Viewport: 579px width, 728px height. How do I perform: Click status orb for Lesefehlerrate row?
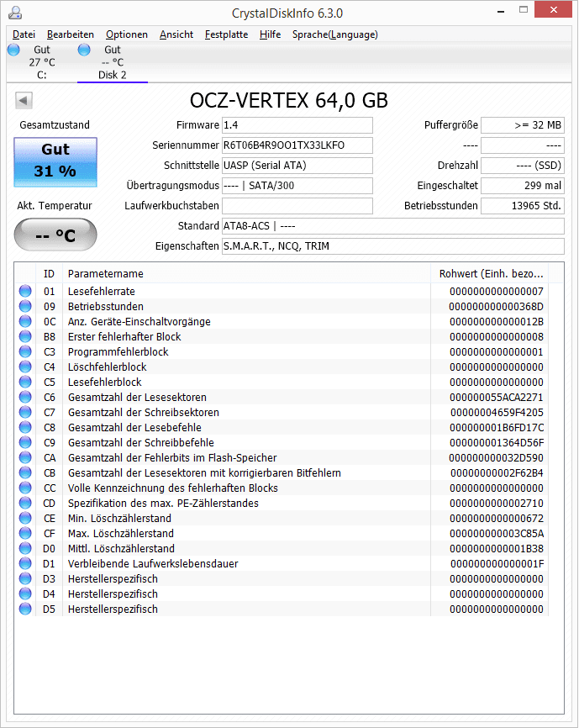coord(25,291)
